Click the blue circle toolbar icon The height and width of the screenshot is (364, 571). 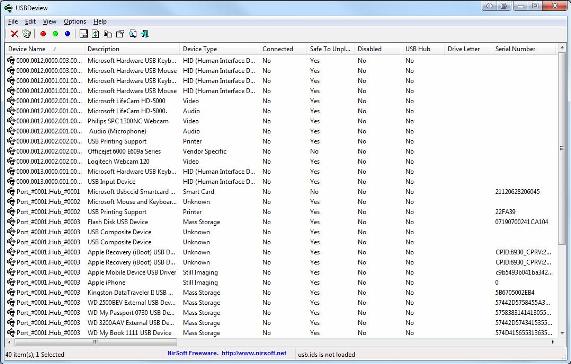pos(67,34)
